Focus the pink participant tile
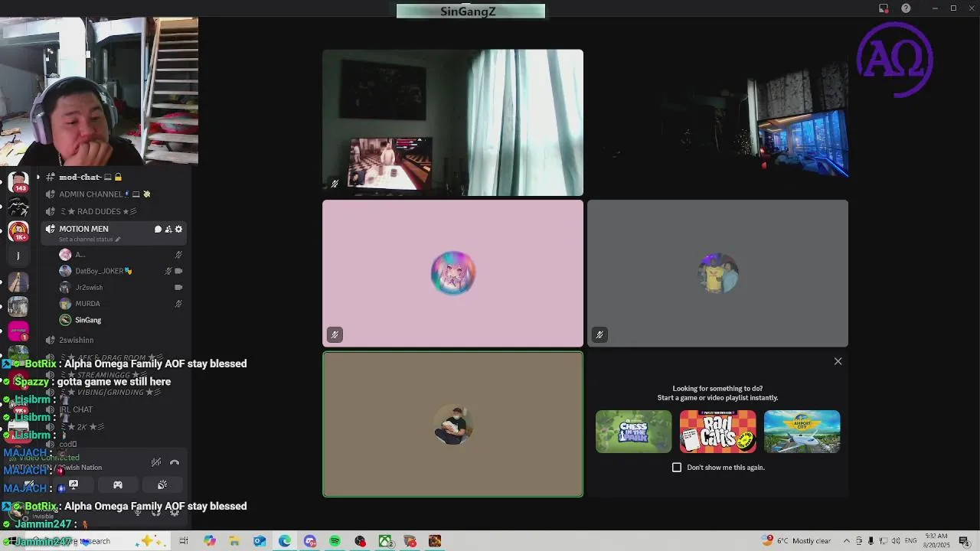 coord(452,273)
